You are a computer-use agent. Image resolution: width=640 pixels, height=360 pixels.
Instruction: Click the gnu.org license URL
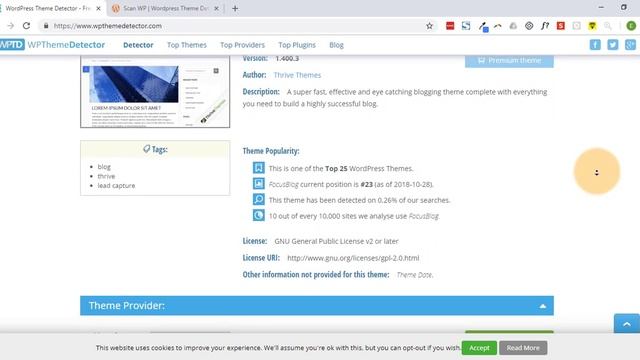point(353,258)
